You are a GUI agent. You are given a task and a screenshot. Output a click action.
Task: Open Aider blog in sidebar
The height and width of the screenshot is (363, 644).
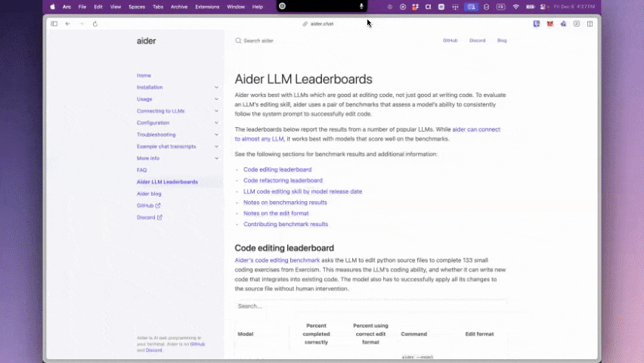pos(149,194)
